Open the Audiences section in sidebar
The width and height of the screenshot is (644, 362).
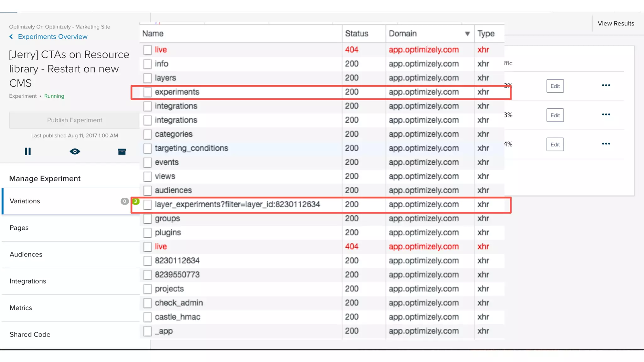(26, 255)
